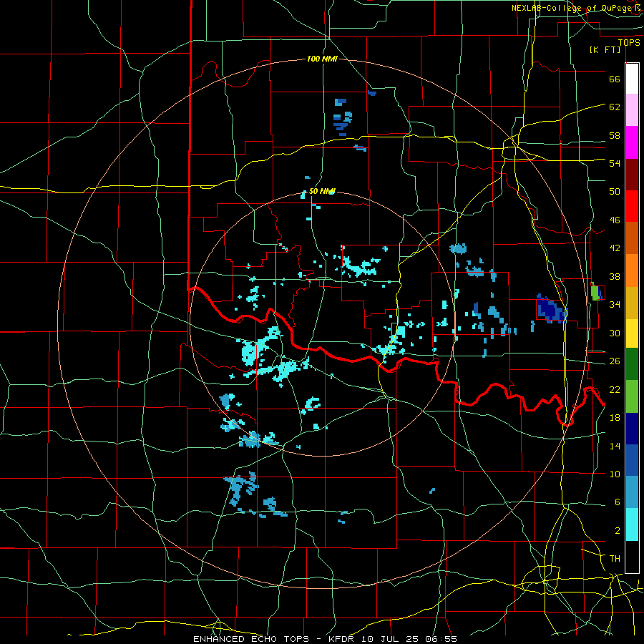Click the dark green legend swatch

click(x=632, y=364)
